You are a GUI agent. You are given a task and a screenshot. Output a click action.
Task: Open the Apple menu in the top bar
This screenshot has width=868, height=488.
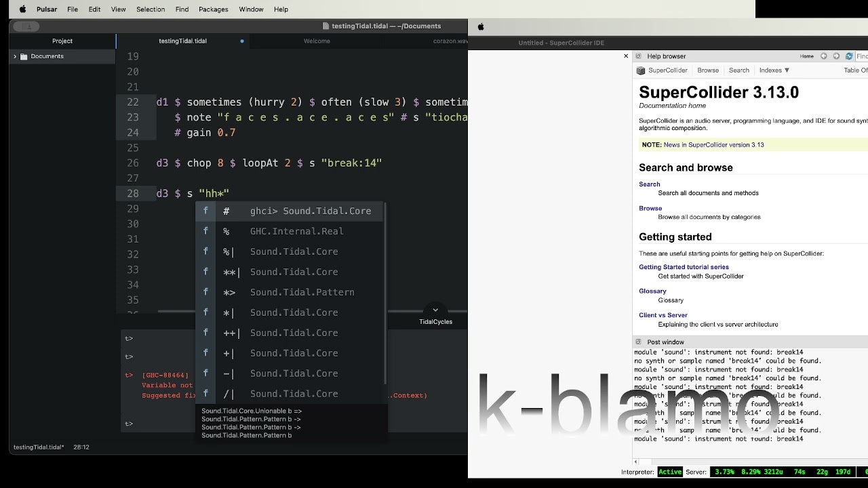[x=22, y=9]
